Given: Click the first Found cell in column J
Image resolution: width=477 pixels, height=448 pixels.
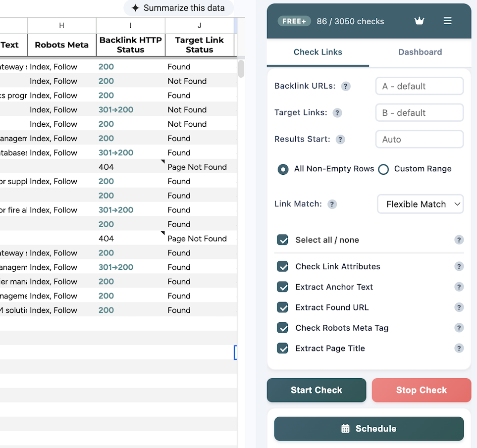Looking at the screenshot, I should click(200, 67).
